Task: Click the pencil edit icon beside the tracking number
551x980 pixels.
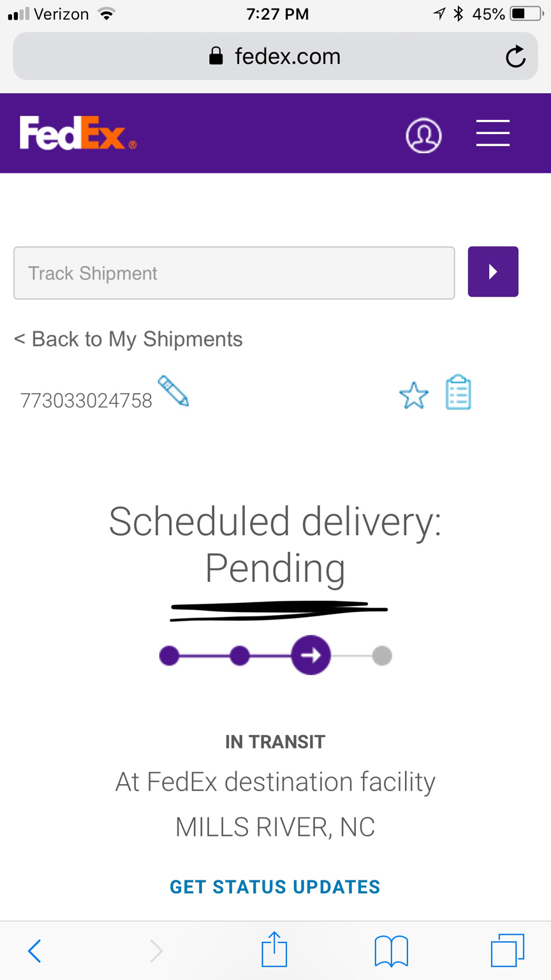Action: (x=173, y=390)
